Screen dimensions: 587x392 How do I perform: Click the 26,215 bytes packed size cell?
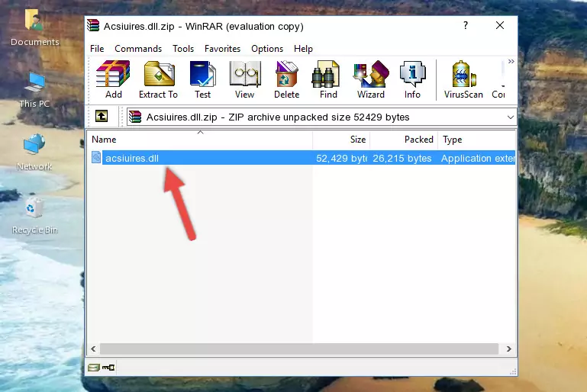coord(402,158)
